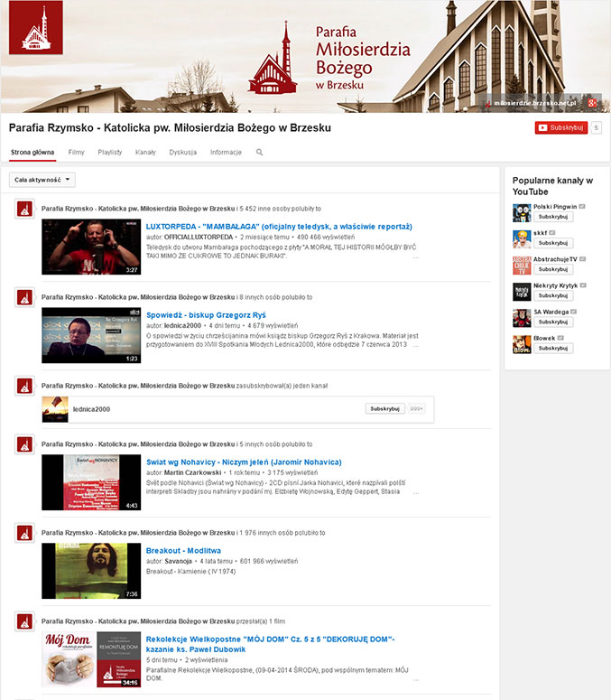Expand the Spowiedź video description ellipsis
Screen dimensions: 611x700
(x=416, y=346)
